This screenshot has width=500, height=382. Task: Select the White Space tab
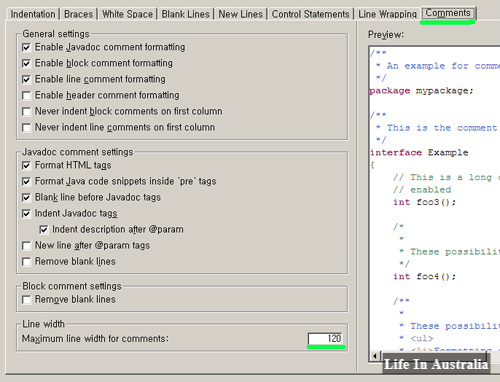(127, 14)
